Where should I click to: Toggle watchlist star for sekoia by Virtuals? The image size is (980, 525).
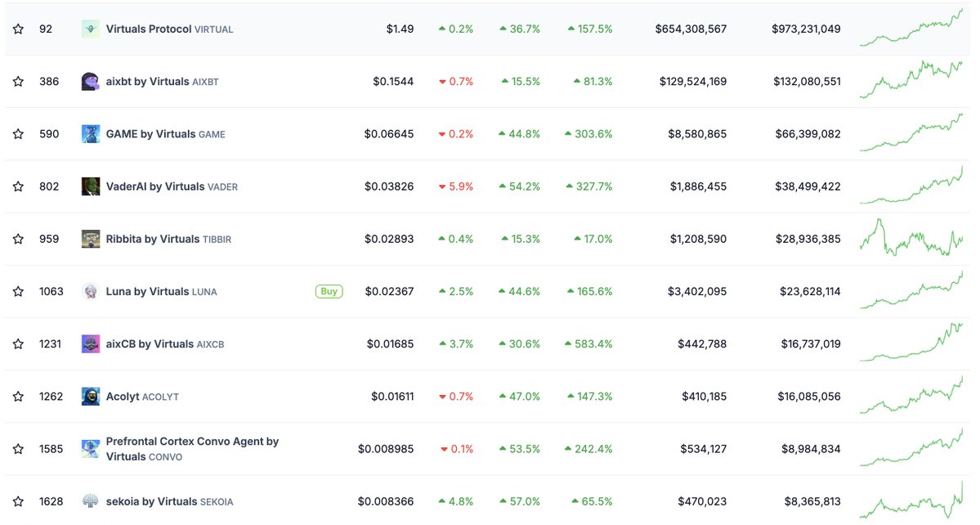18,501
